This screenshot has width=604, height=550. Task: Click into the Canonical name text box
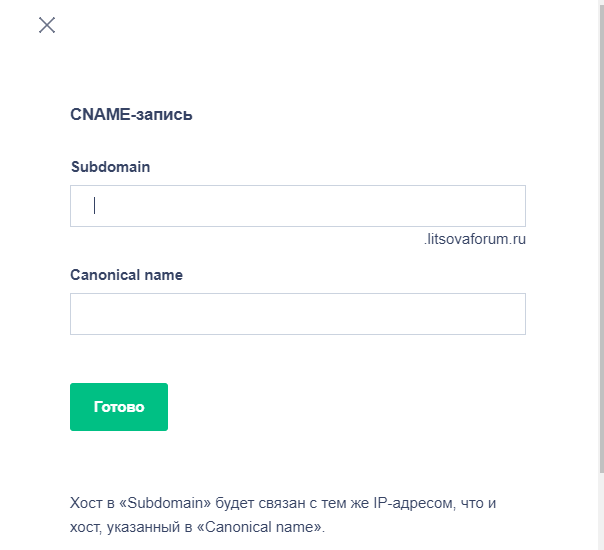(x=298, y=314)
